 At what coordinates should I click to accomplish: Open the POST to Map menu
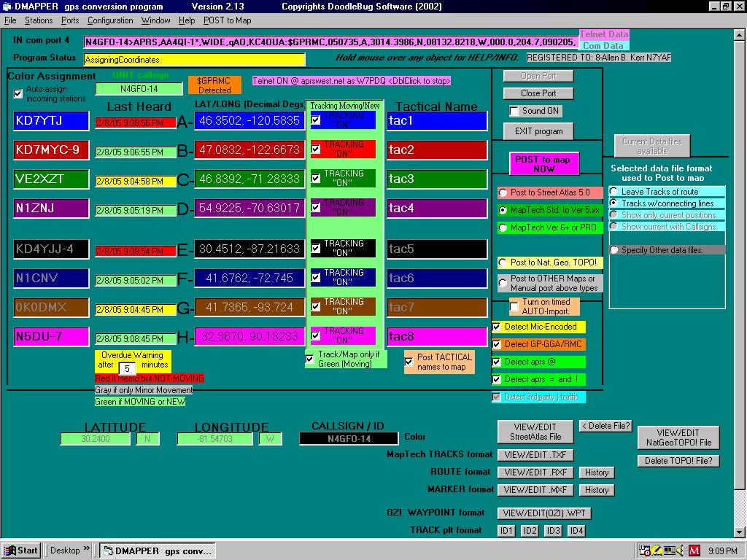click(227, 20)
